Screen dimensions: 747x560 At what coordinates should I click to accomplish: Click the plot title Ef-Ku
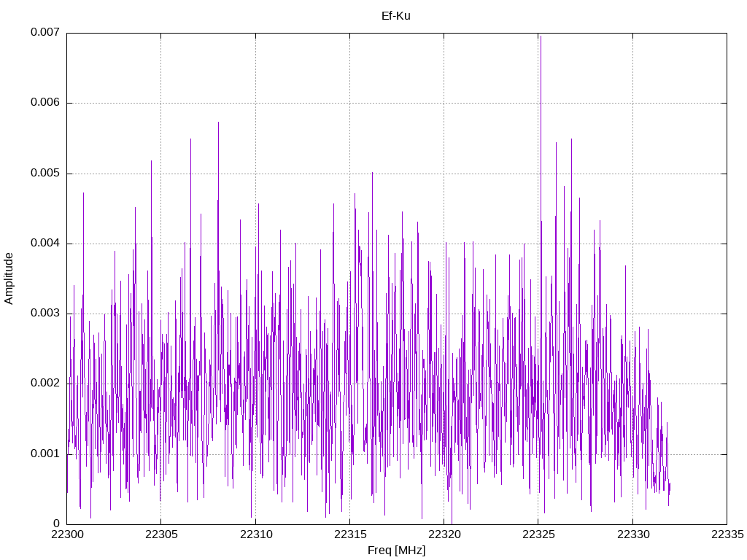(x=395, y=16)
